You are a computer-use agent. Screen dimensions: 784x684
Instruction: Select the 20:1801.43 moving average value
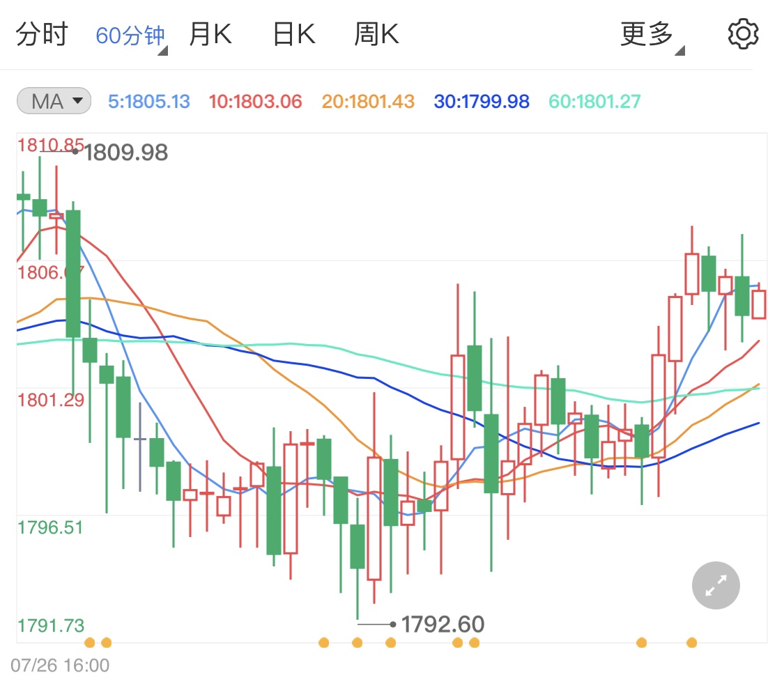(368, 102)
